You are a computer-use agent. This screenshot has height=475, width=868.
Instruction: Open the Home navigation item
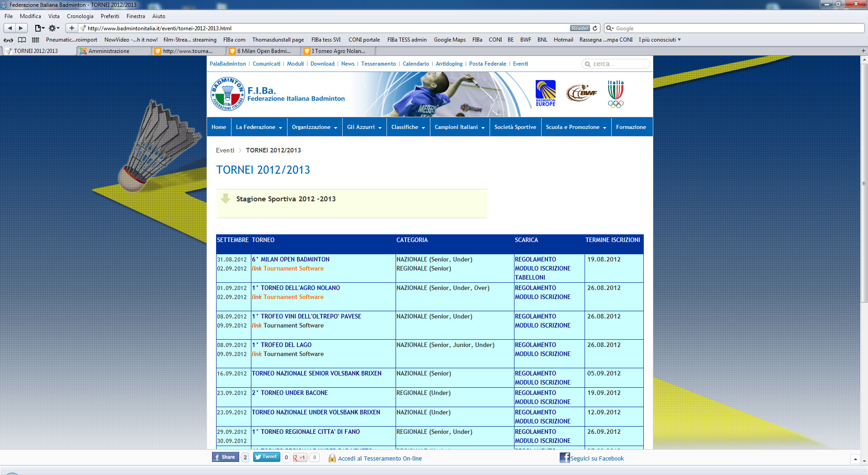click(219, 127)
